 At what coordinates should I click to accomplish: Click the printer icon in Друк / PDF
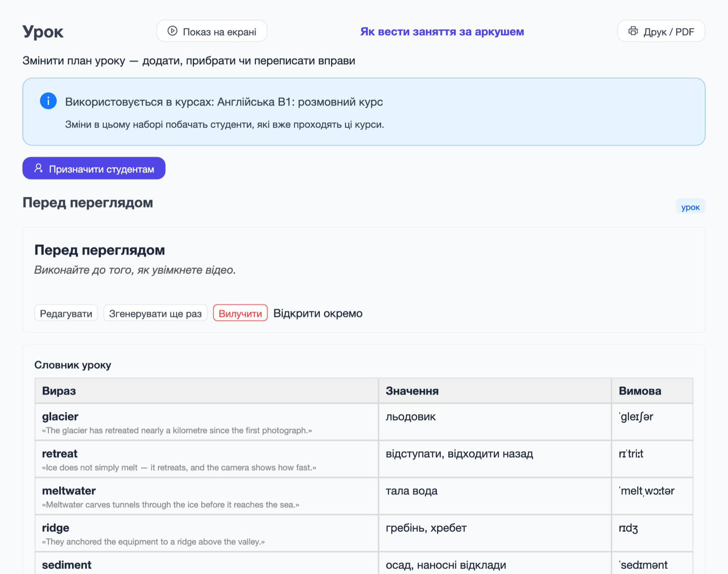[x=633, y=31]
